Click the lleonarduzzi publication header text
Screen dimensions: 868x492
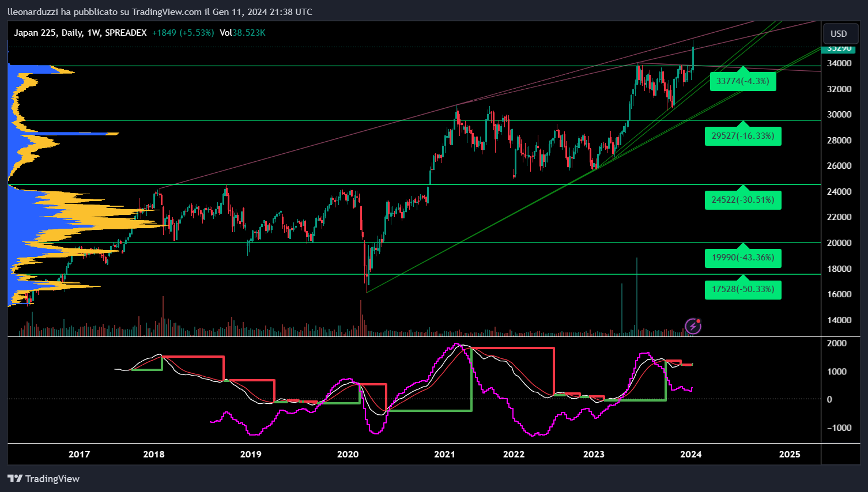point(160,12)
